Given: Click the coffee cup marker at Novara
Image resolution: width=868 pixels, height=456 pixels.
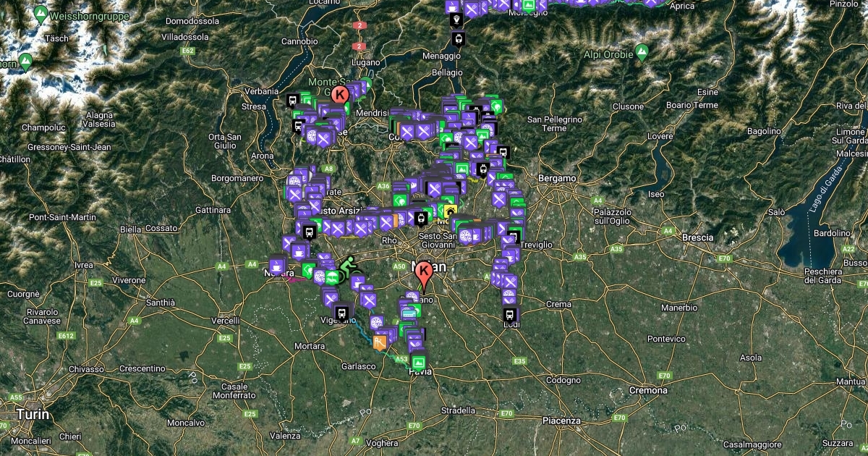Looking at the screenshot, I should (x=277, y=263).
